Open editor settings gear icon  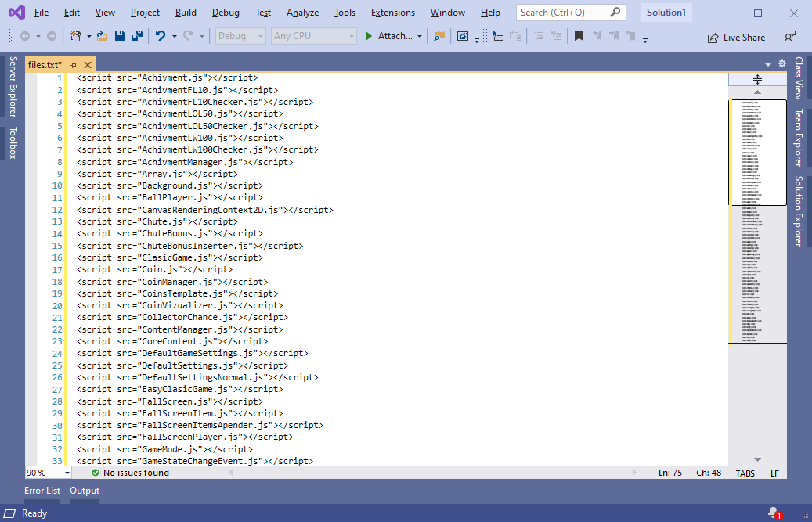click(x=782, y=63)
